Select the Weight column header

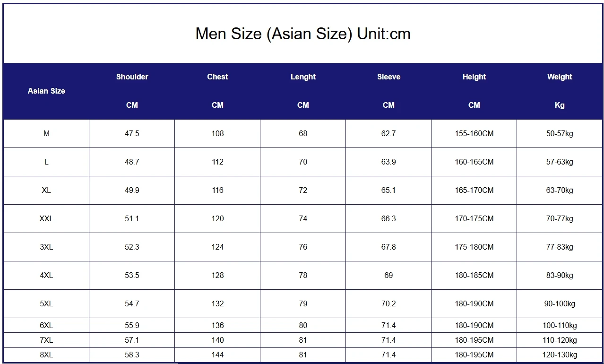(x=559, y=77)
